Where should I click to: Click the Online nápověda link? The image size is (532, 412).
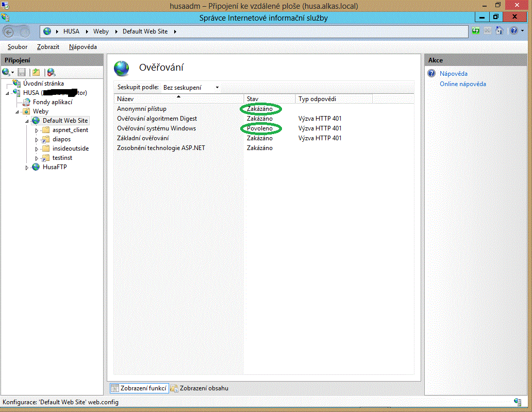click(462, 84)
